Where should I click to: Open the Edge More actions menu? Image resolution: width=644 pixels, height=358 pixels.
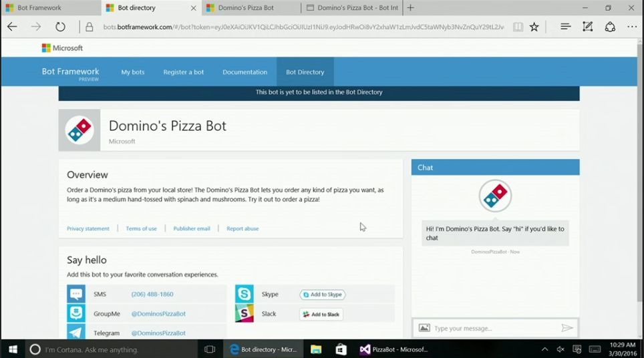point(632,27)
